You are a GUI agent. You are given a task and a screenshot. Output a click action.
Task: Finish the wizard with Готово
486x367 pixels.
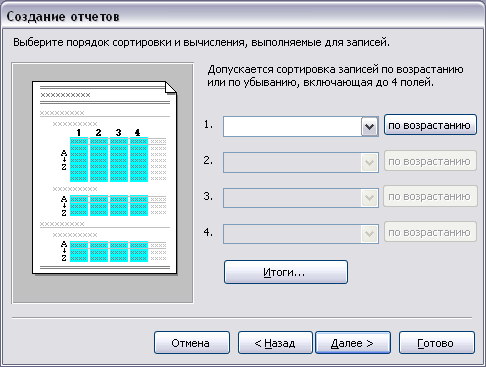(437, 343)
